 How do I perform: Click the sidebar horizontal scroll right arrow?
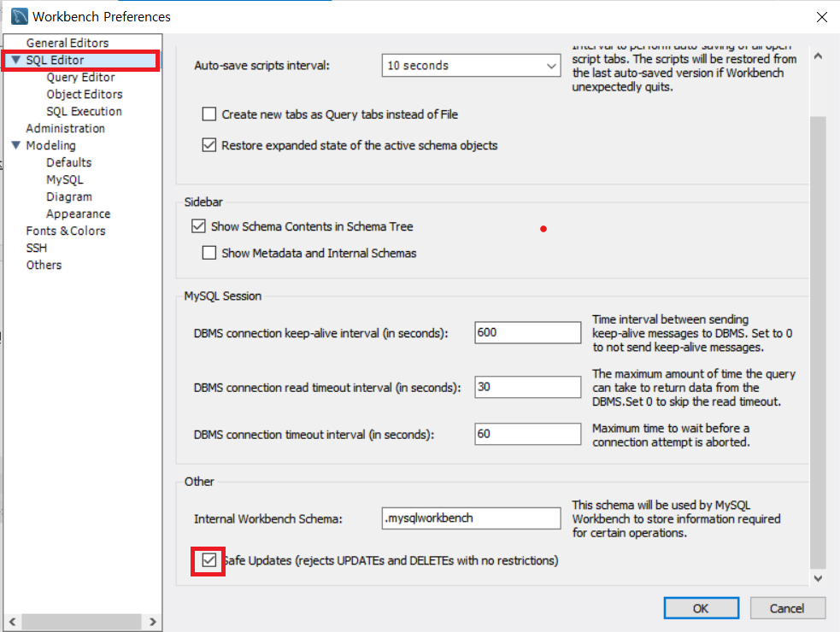(x=153, y=622)
